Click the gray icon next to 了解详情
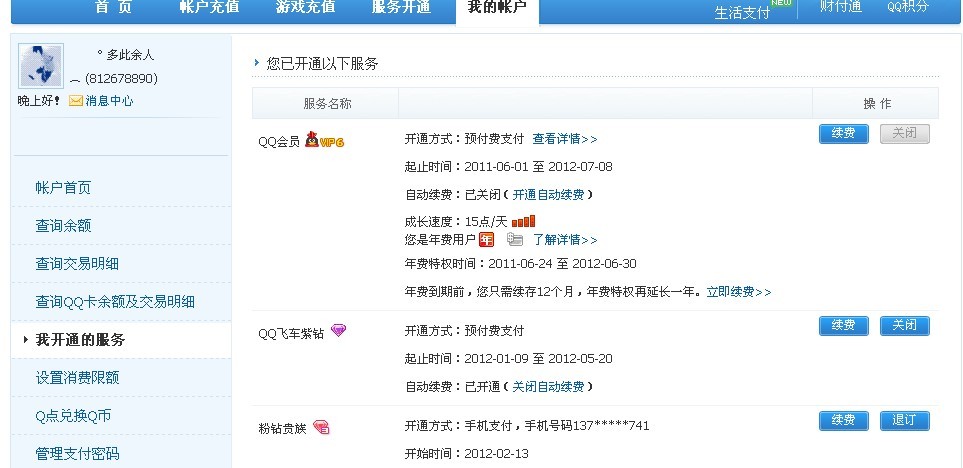Viewport: 963px width, 468px height. coord(515,240)
